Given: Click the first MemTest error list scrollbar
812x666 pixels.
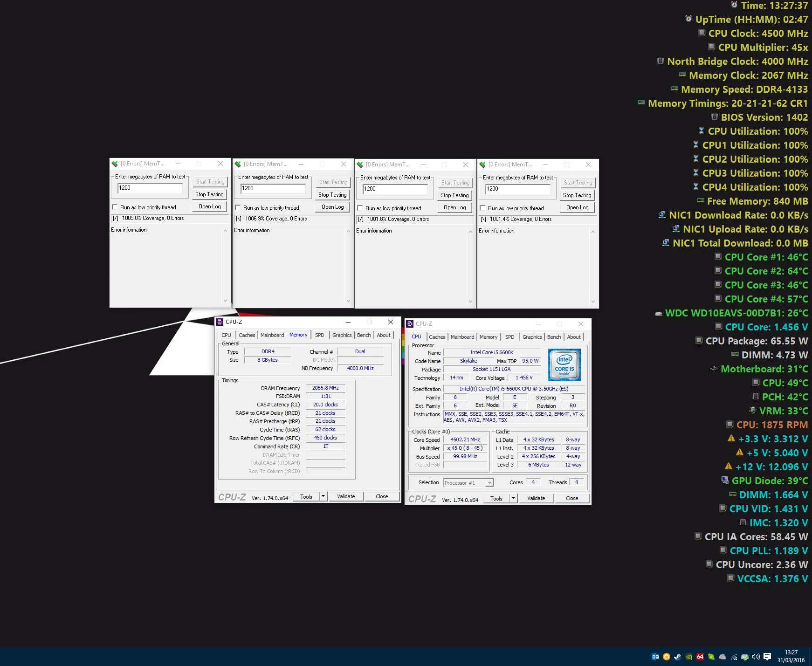Looking at the screenshot, I should (226, 266).
